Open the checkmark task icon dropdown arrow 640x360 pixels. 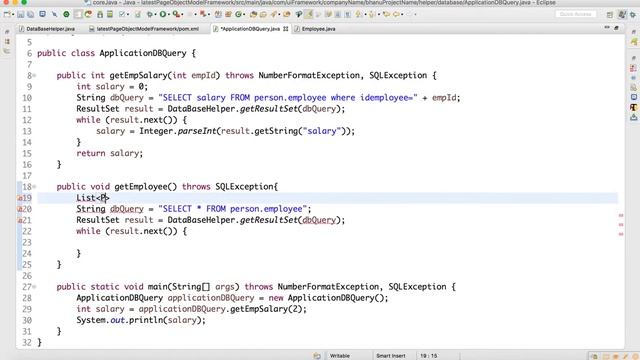click(128, 14)
